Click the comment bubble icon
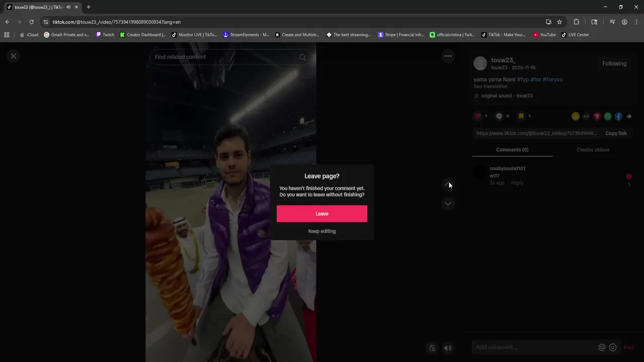 499,116
